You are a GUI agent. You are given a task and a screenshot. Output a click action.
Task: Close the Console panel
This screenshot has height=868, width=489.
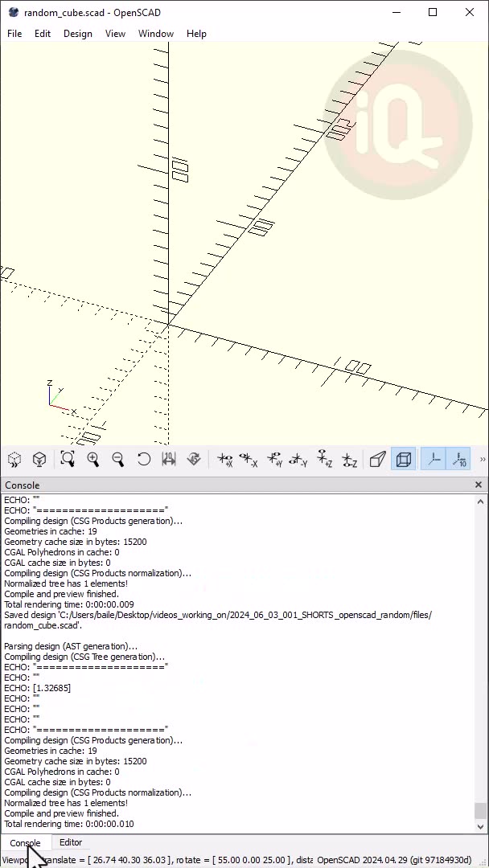479,485
